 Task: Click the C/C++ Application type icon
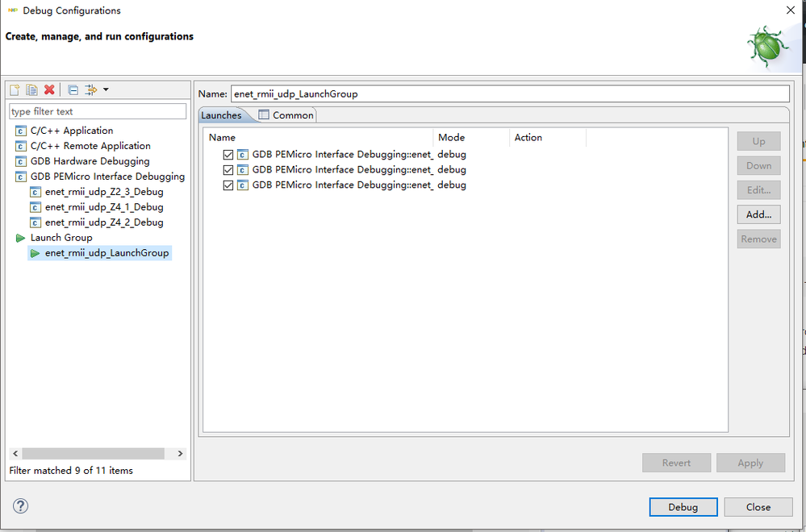click(x=20, y=131)
